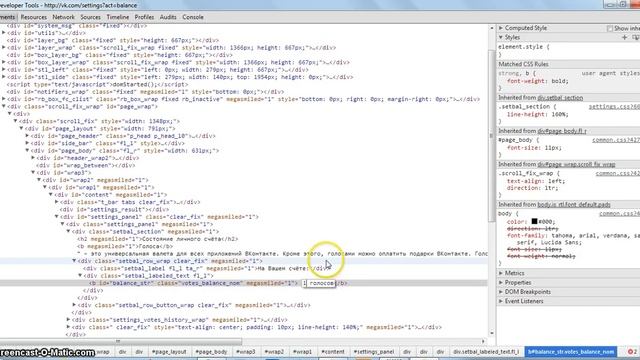This screenshot has width=640, height=360.
Task: Expand the settings_votes_history_wrap div node
Action: pos(69,320)
